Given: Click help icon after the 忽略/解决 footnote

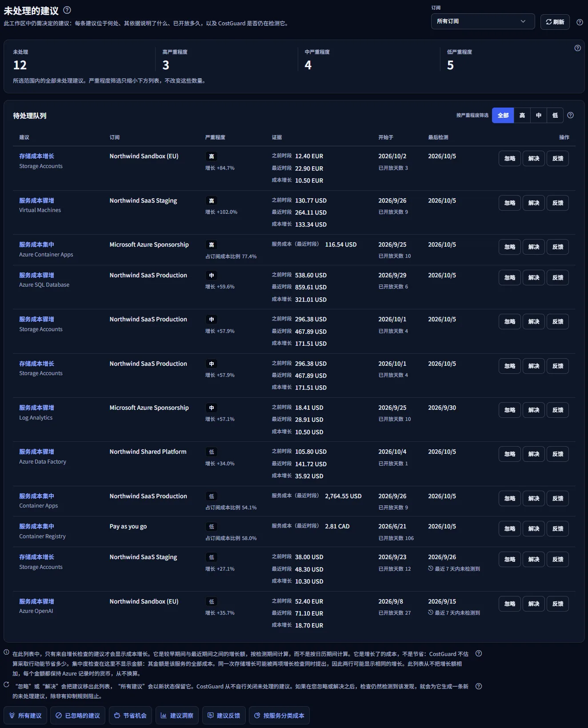Looking at the screenshot, I should [x=479, y=686].
